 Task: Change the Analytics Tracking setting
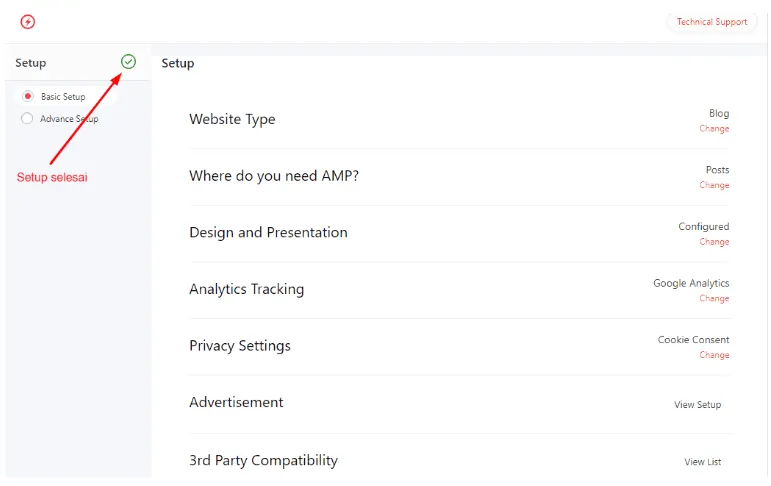tap(714, 299)
